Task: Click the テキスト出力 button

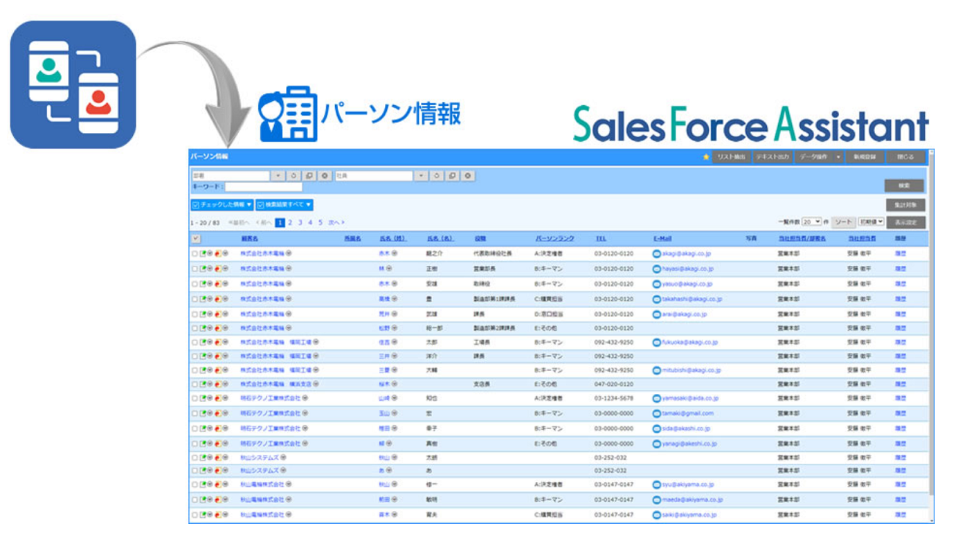Action: coord(772,157)
